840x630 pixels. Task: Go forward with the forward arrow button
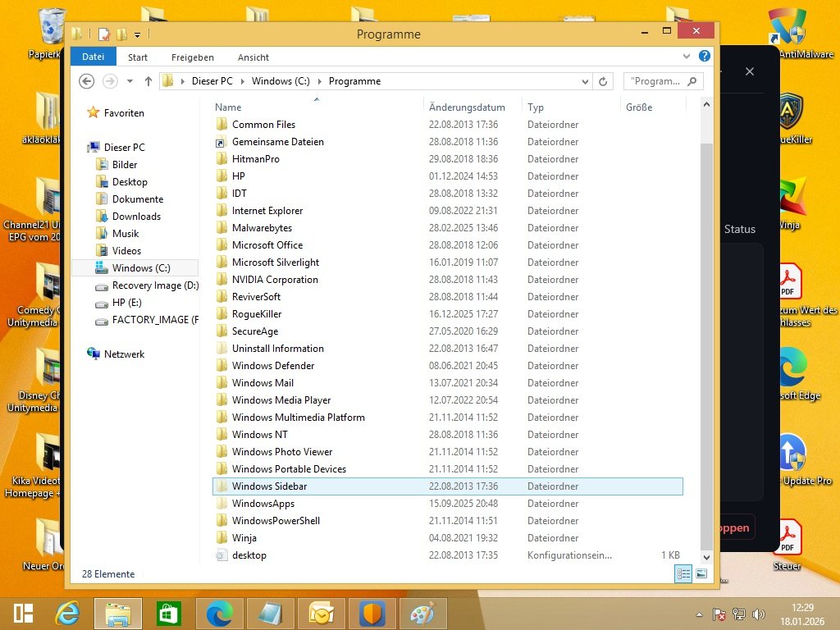(x=110, y=81)
